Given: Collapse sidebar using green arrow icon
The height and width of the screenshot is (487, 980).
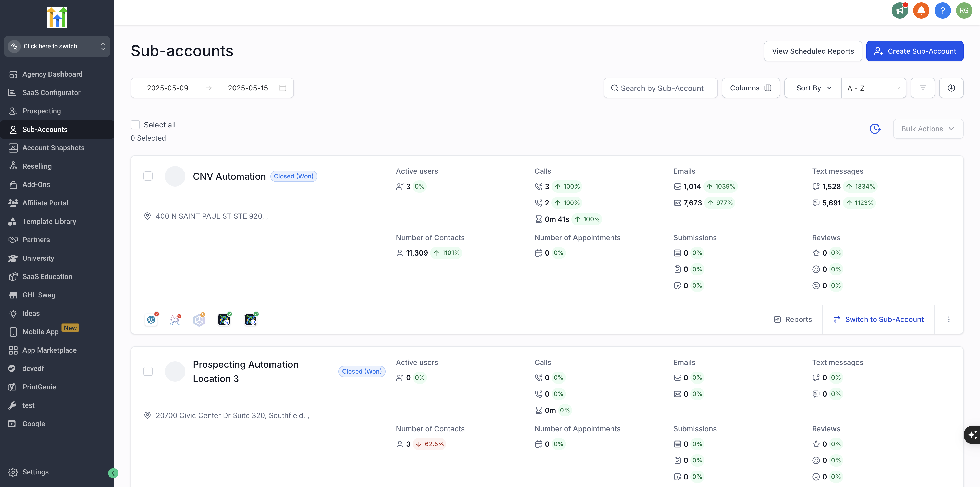Looking at the screenshot, I should [x=113, y=473].
